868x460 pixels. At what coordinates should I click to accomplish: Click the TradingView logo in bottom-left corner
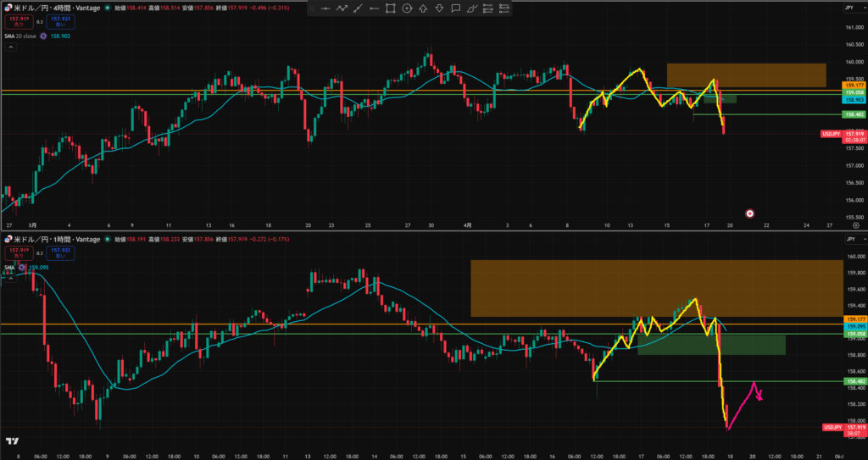pyautogui.click(x=13, y=441)
